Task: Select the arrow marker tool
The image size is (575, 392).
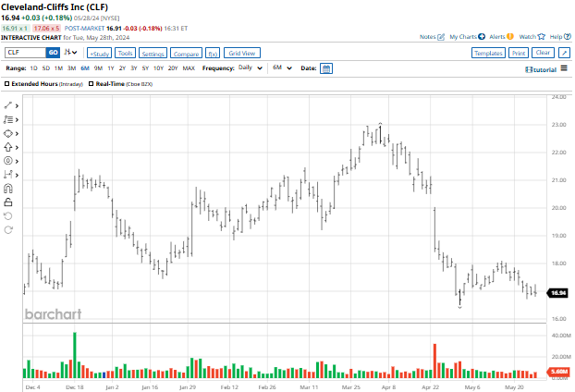Action: point(8,146)
